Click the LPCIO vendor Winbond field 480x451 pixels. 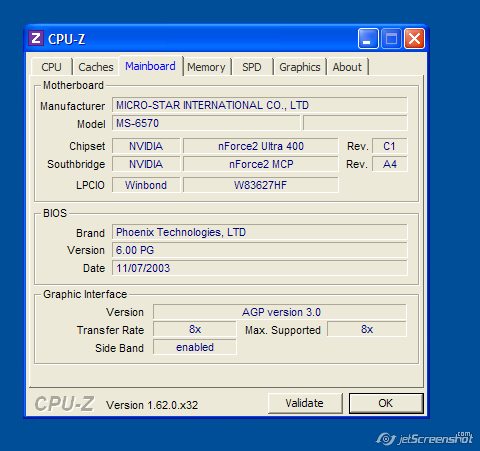(x=146, y=185)
